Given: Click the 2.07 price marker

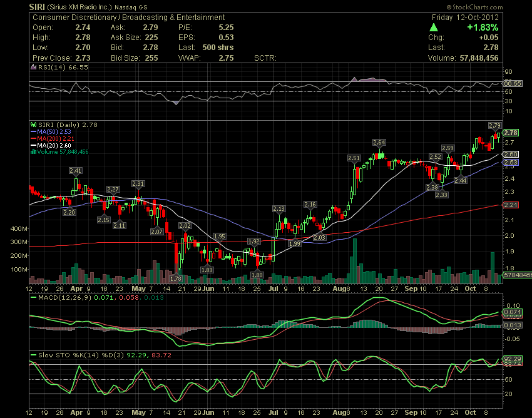Looking at the screenshot, I should [x=156, y=232].
